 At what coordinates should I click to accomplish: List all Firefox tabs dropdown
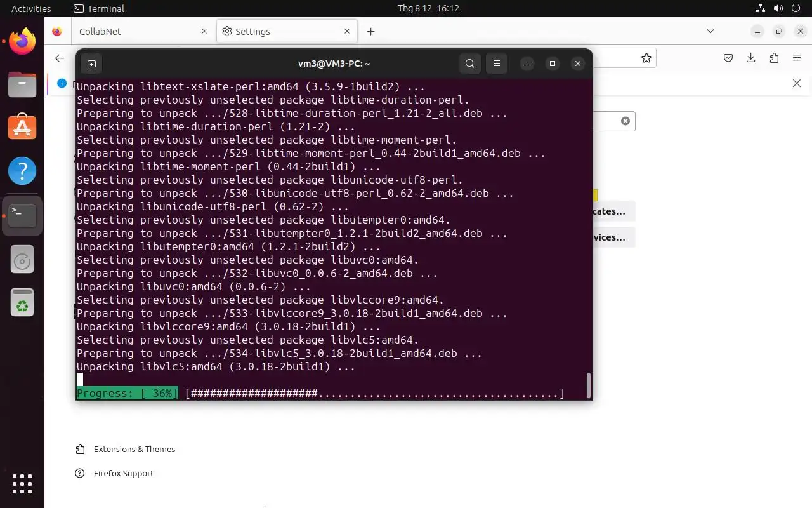click(710, 31)
